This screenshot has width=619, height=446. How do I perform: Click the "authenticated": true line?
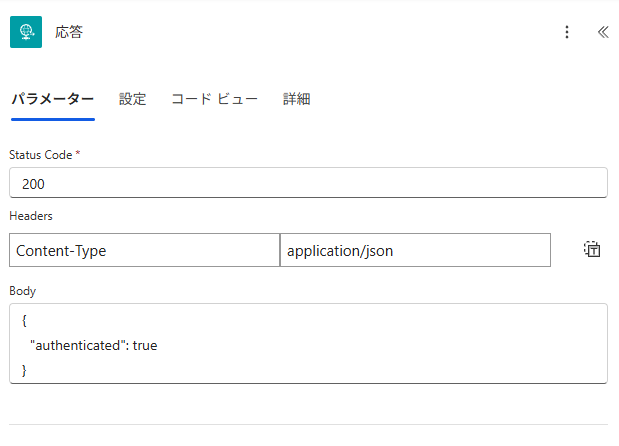[x=94, y=345]
